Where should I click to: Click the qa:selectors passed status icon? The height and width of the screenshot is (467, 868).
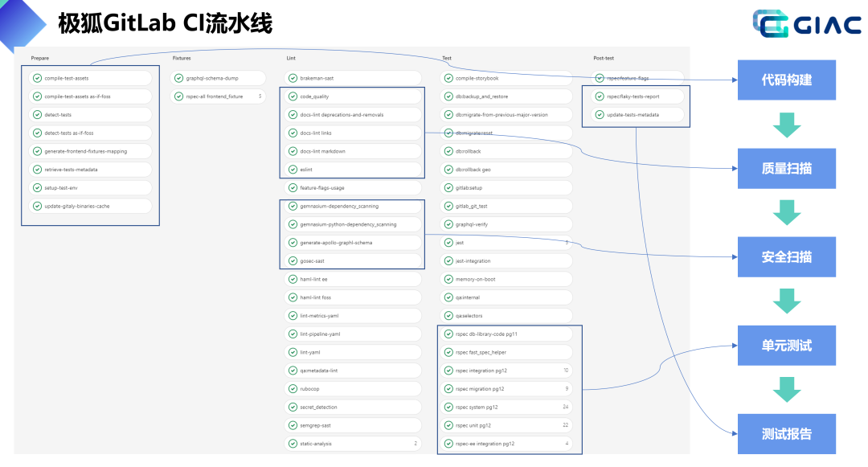(448, 315)
